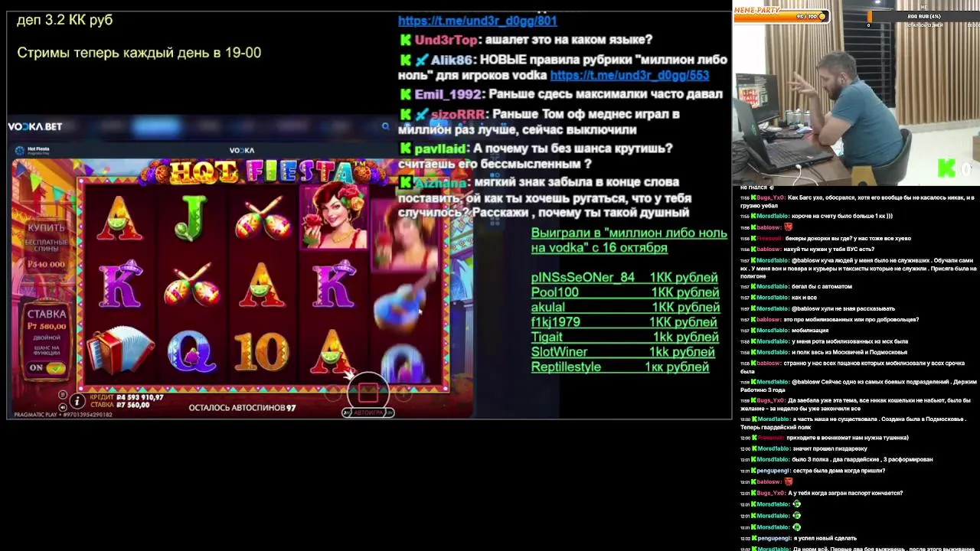The image size is (980, 551).
Task: Click the 800 RUB donation goal bar
Action: [x=923, y=16]
